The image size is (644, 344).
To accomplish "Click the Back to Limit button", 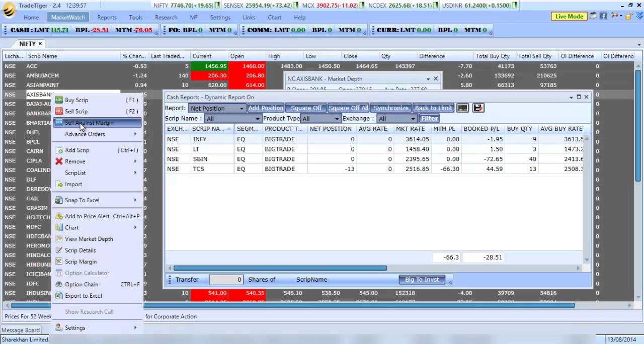I will 433,108.
